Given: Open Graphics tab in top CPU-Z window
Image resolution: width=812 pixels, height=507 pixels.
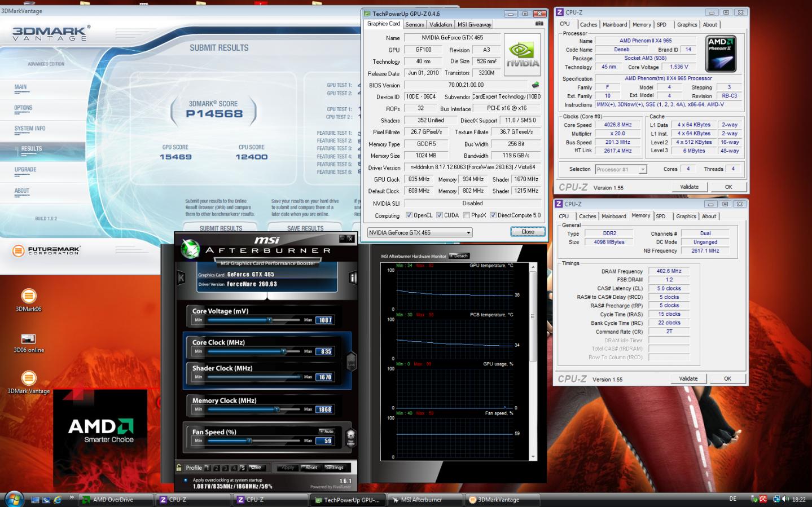Looking at the screenshot, I should [687, 25].
